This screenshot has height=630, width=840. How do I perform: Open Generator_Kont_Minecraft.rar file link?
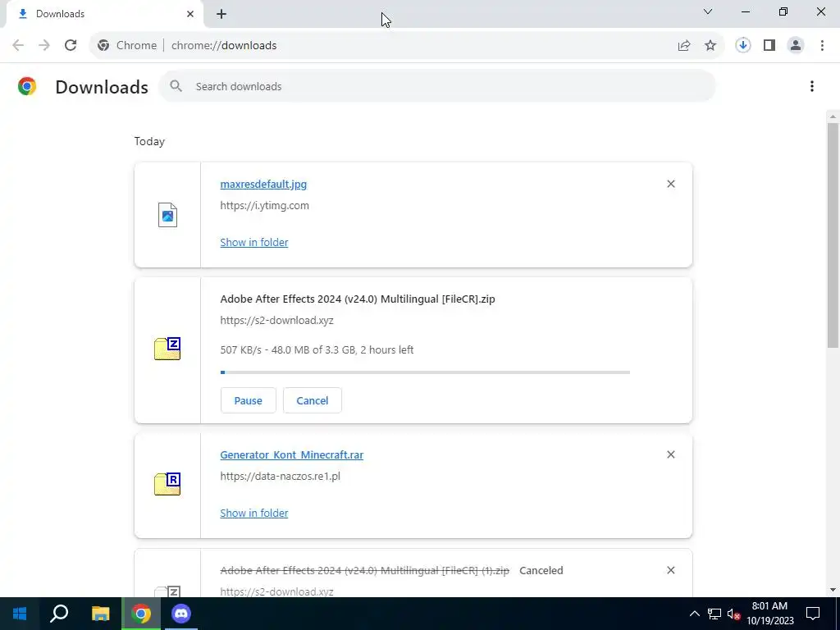tap(291, 454)
